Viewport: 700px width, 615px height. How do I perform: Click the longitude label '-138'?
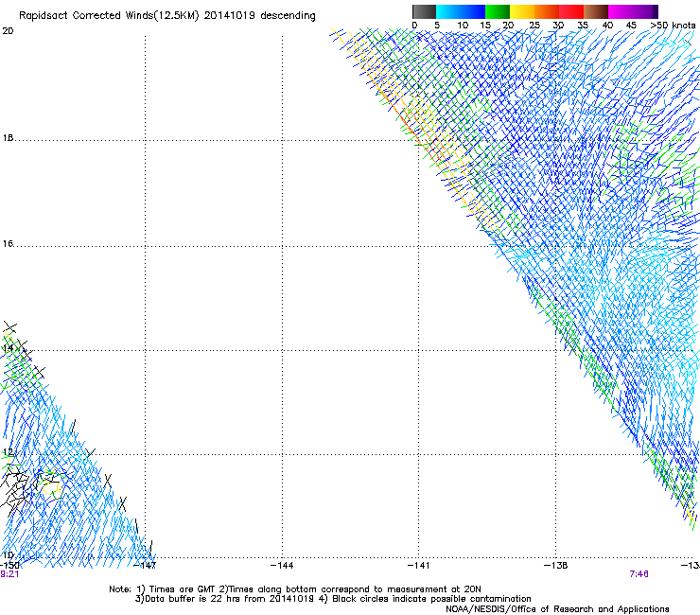point(556,566)
